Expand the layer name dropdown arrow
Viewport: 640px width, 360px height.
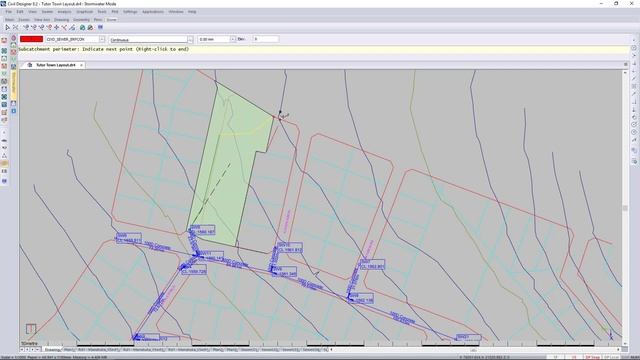(102, 39)
